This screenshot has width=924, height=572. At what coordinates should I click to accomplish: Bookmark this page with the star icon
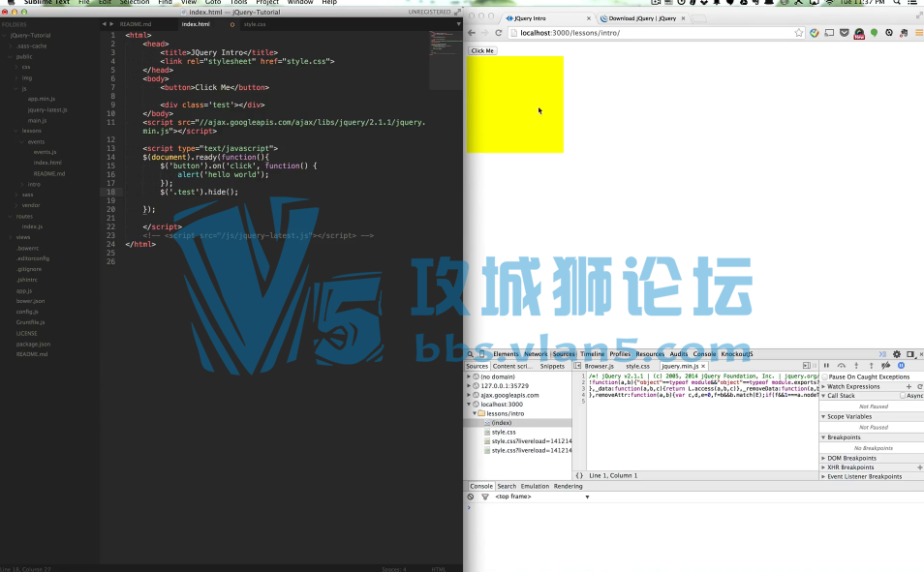798,33
